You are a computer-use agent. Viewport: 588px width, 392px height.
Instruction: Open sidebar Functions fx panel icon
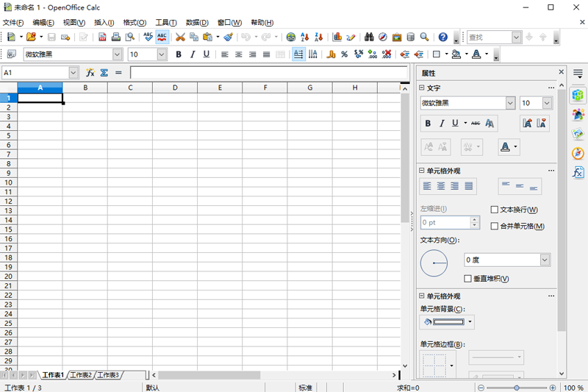(x=578, y=172)
